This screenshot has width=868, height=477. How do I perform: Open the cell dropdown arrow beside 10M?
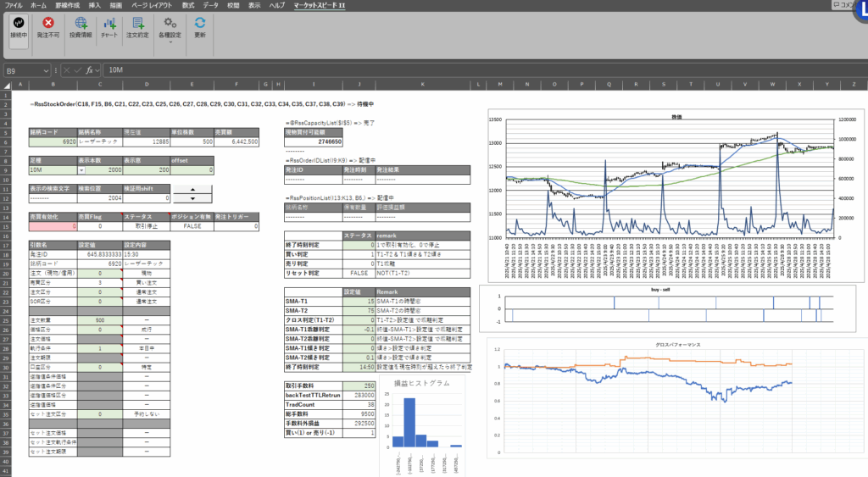81,170
